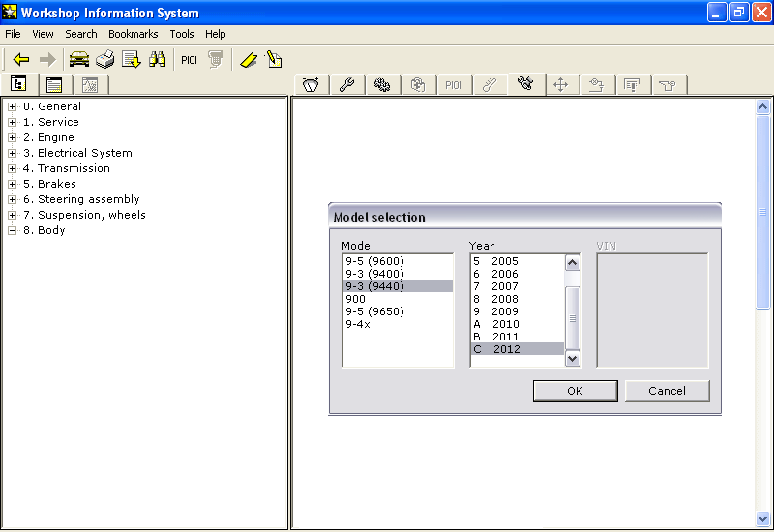Select model 9-4x

[x=398, y=324]
